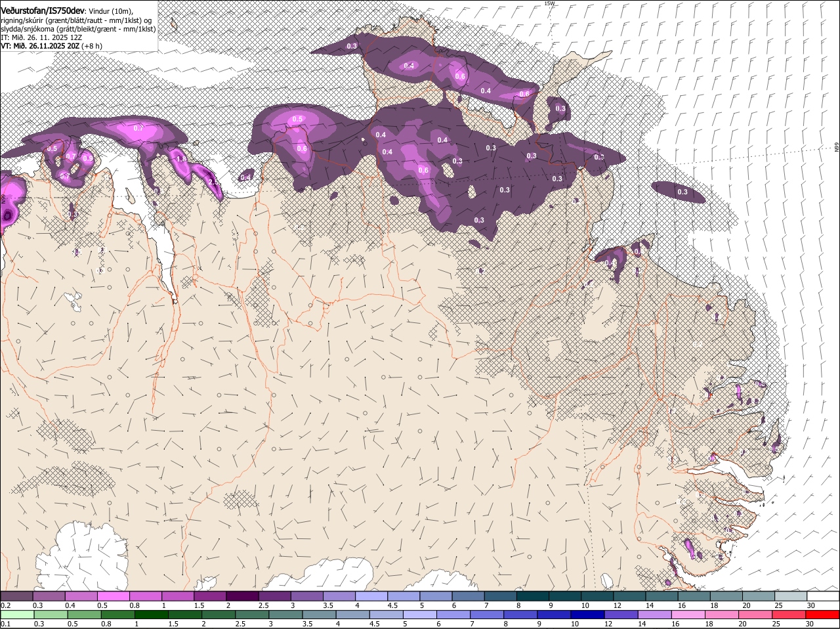The height and width of the screenshot is (629, 840).
Task: Select the snow scale 0.8–1 swatch
Action: pyautogui.click(x=146, y=596)
